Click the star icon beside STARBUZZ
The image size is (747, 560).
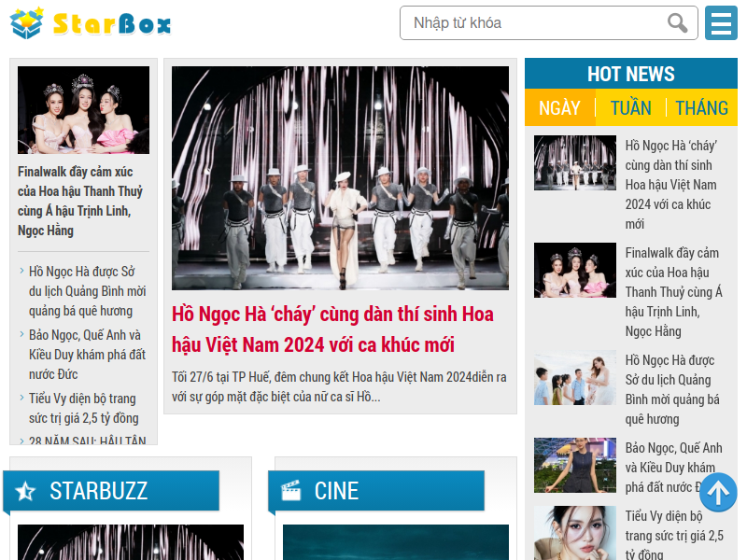(x=25, y=491)
